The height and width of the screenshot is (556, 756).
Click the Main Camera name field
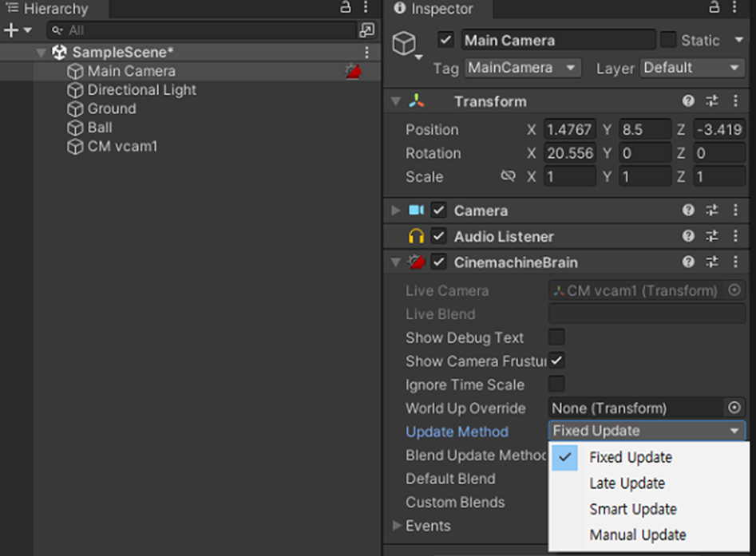coord(558,40)
